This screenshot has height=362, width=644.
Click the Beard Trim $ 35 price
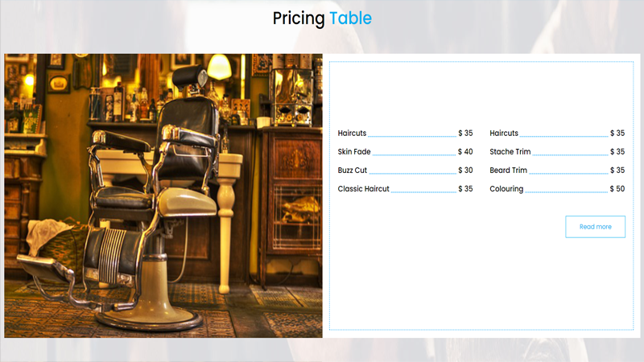pyautogui.click(x=617, y=170)
